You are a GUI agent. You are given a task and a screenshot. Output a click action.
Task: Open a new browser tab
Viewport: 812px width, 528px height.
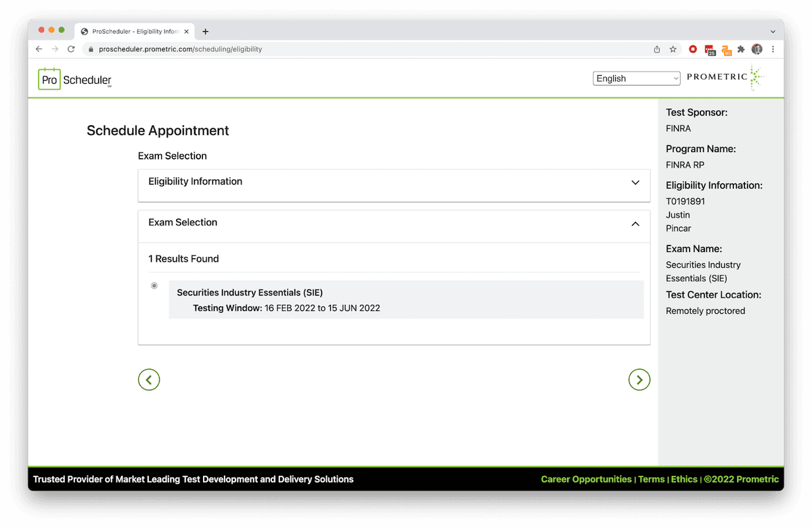pos(206,31)
